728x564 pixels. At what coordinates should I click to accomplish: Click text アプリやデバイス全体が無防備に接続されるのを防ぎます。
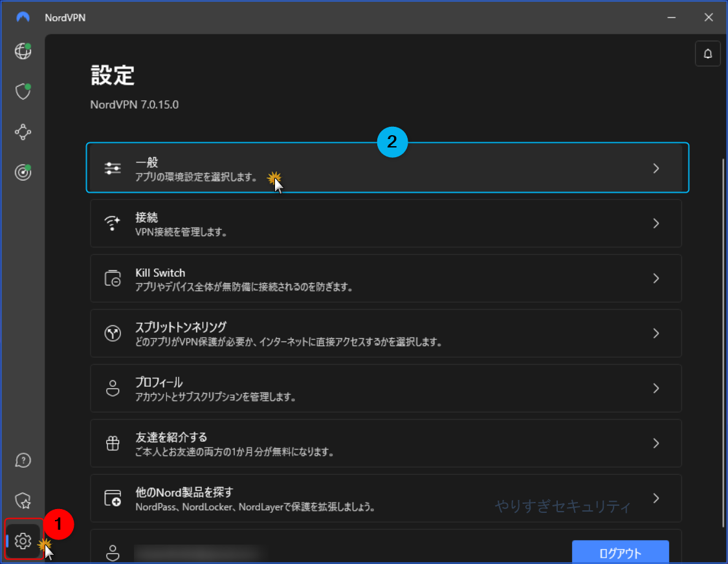click(245, 287)
